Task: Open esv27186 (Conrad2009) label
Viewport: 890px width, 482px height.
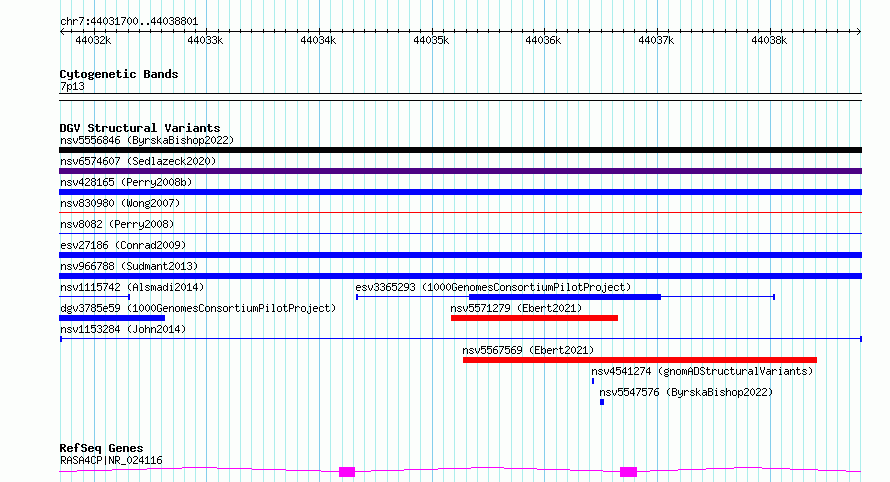Action: (123, 245)
